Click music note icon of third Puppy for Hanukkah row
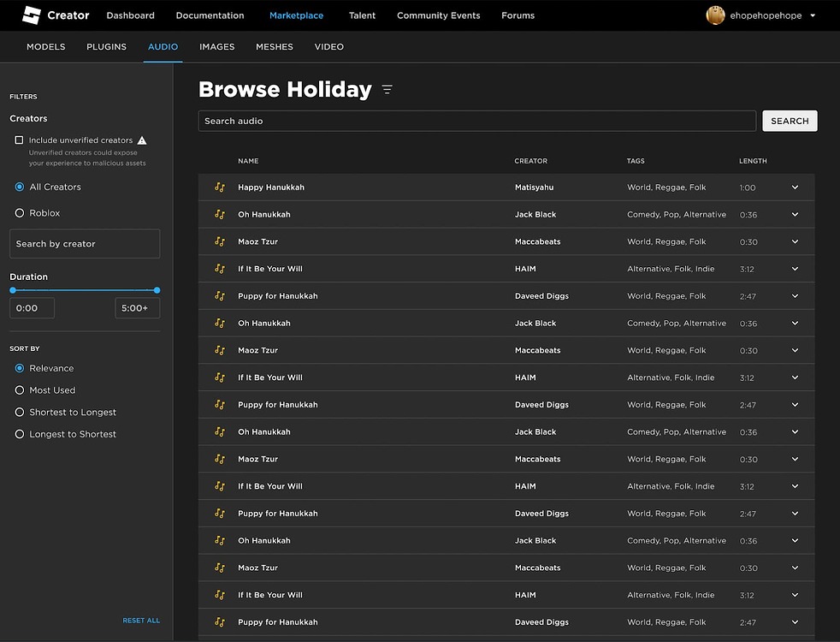The height and width of the screenshot is (642, 840). click(x=220, y=514)
